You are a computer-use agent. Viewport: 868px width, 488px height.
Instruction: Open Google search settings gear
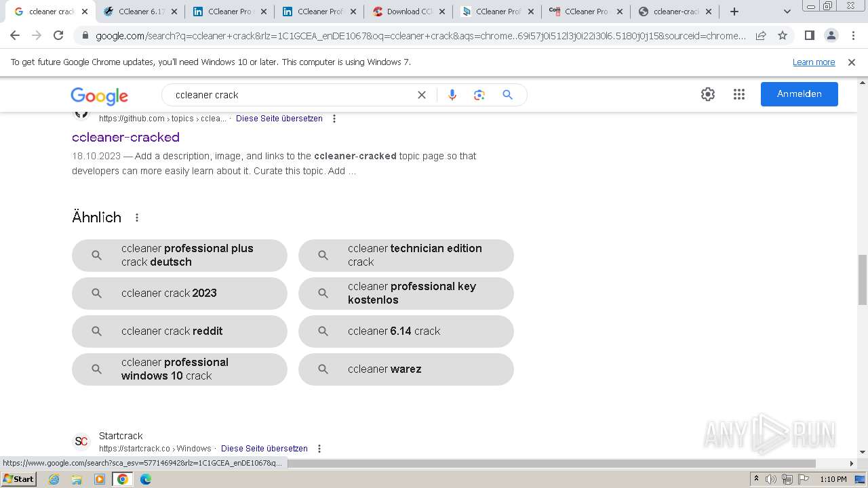[708, 94]
